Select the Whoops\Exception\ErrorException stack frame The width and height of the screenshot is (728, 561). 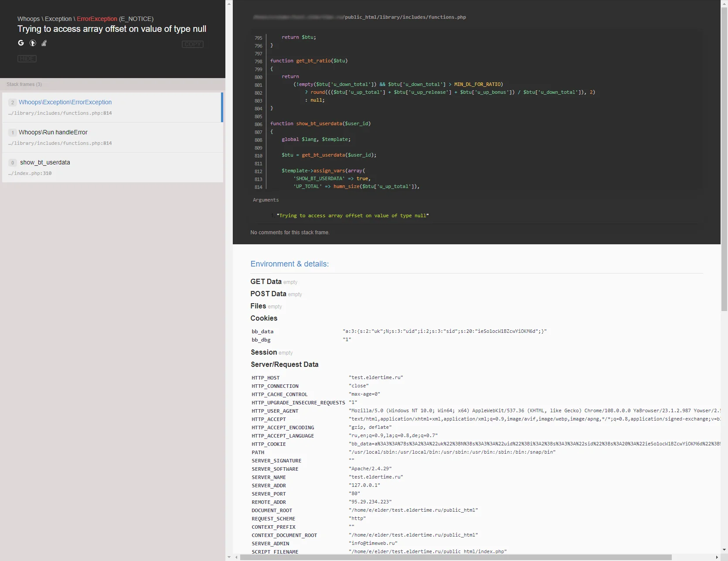pyautogui.click(x=112, y=107)
